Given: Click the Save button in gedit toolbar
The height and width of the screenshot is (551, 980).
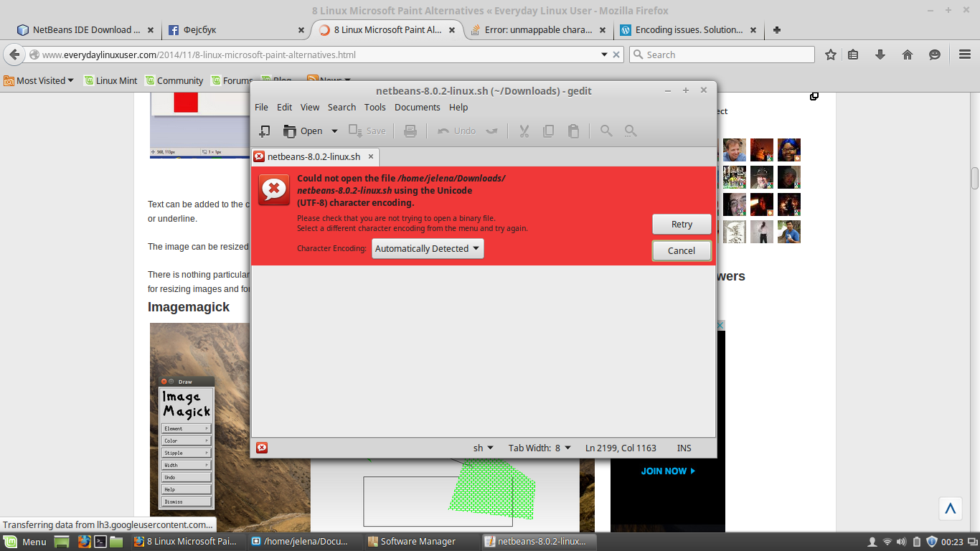Looking at the screenshot, I should pyautogui.click(x=367, y=131).
